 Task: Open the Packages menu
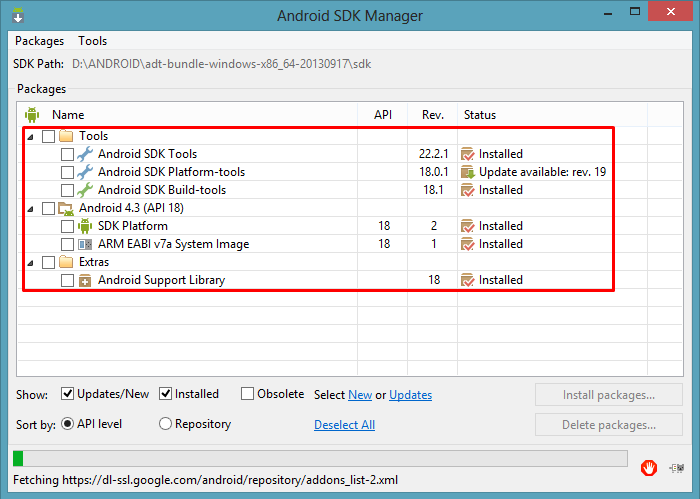[39, 41]
